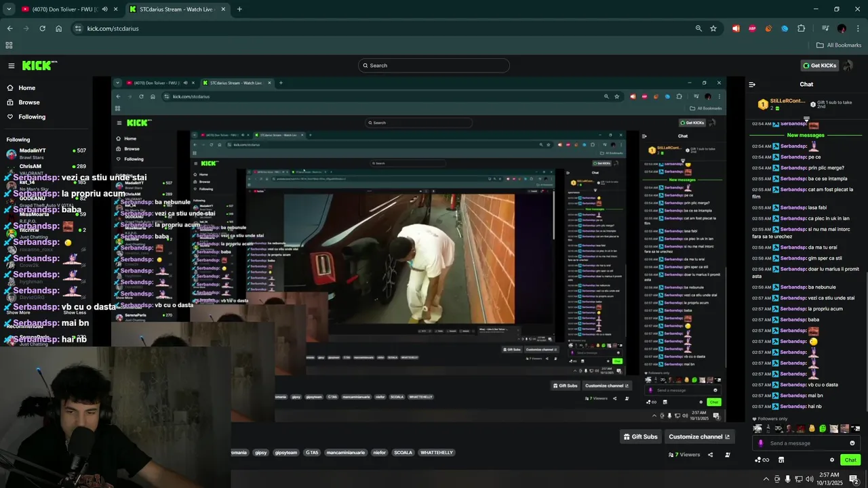This screenshot has width=868, height=488.
Task: Collapse chat panel with arrow icon
Action: point(752,85)
